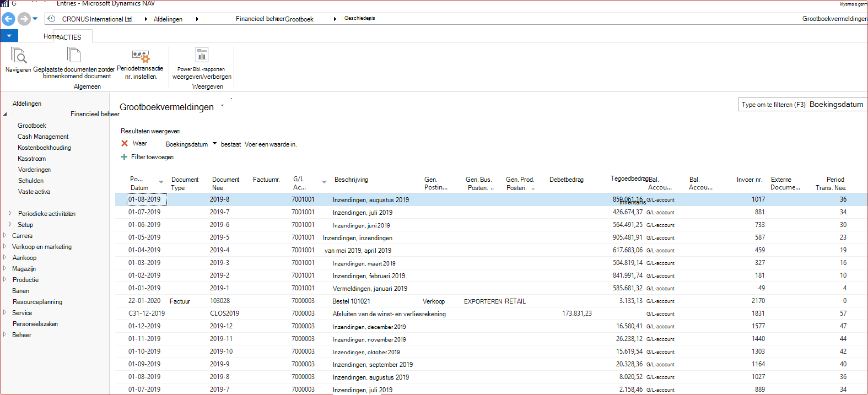Click the Filter toevoegen link
868x395 pixels.
coord(152,157)
